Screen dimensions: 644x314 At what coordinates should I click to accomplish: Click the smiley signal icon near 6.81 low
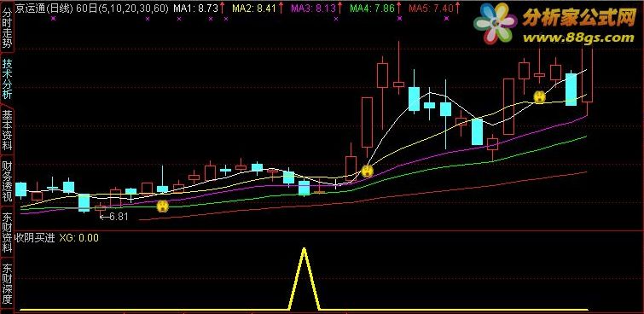coord(163,206)
